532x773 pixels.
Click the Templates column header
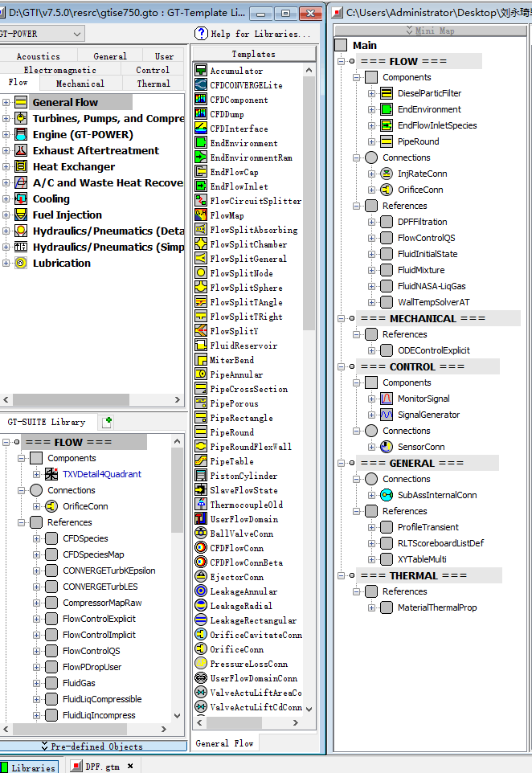(253, 54)
